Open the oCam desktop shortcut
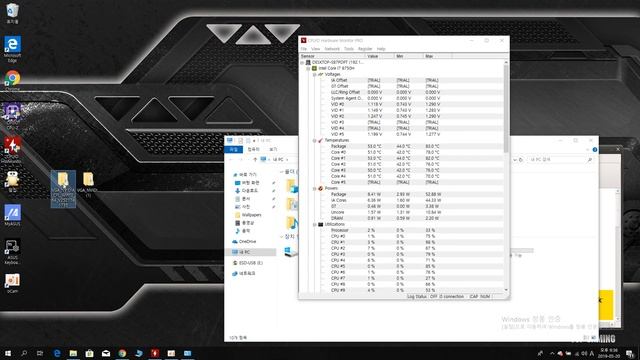 [12, 283]
